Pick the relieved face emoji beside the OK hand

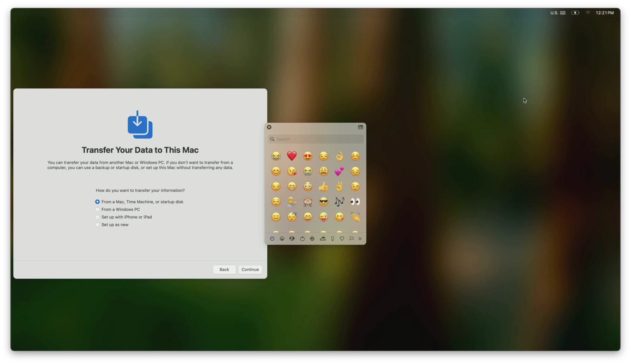click(355, 156)
